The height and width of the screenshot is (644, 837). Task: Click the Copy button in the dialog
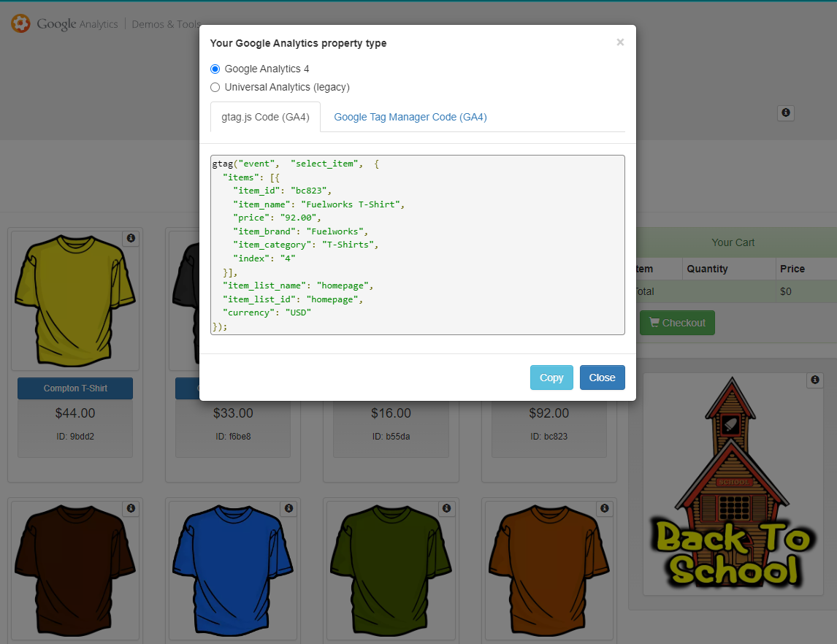pos(551,377)
